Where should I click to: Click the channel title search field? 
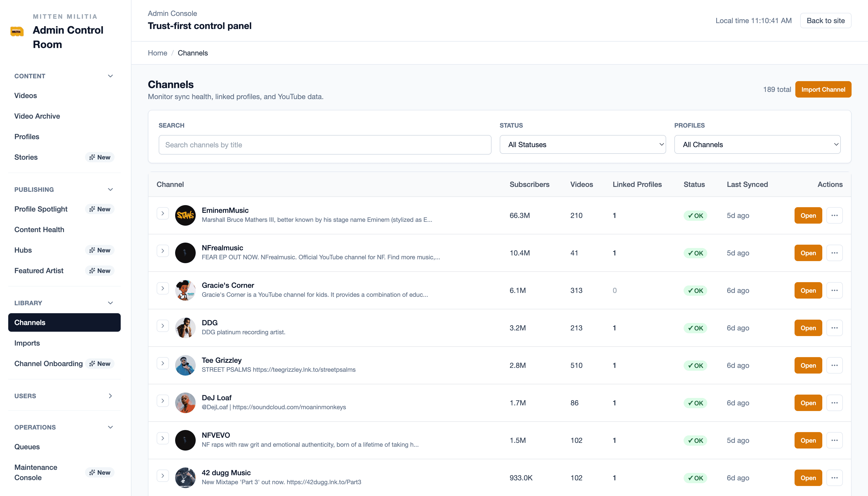tap(325, 145)
